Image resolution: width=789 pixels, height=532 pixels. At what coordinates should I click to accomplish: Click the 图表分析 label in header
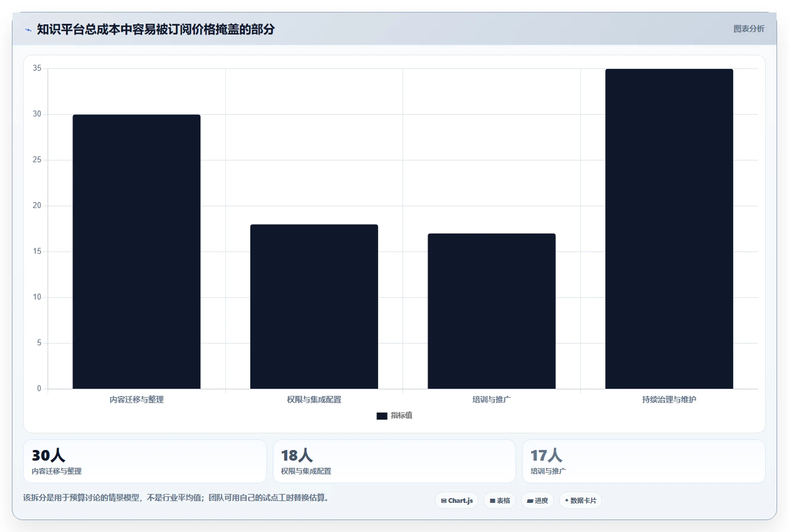pos(749,29)
